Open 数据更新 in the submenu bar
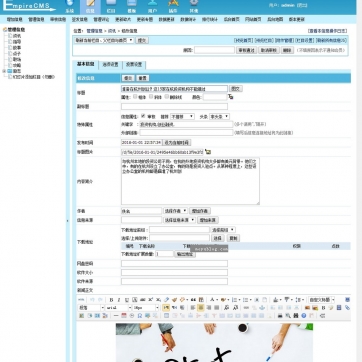 coord(166,19)
